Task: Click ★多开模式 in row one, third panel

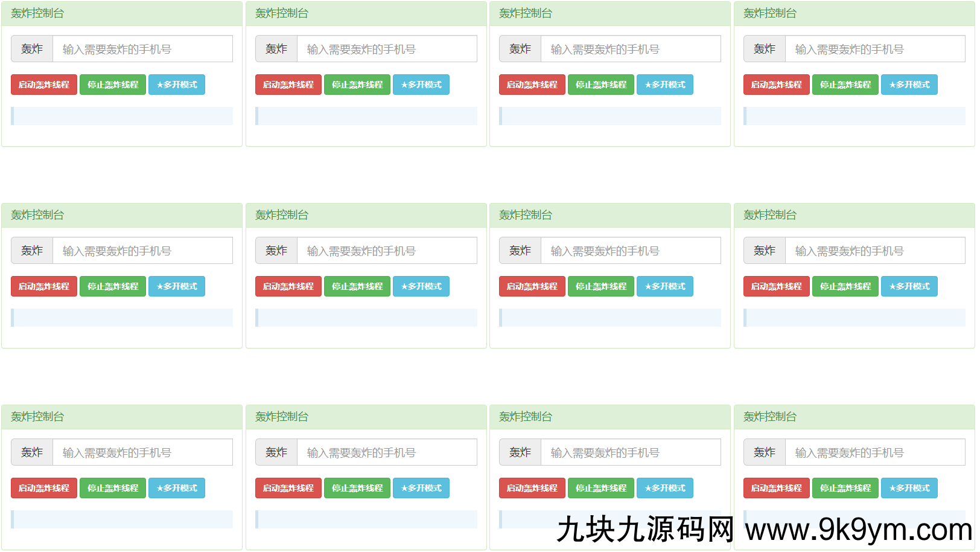Action: tap(664, 85)
